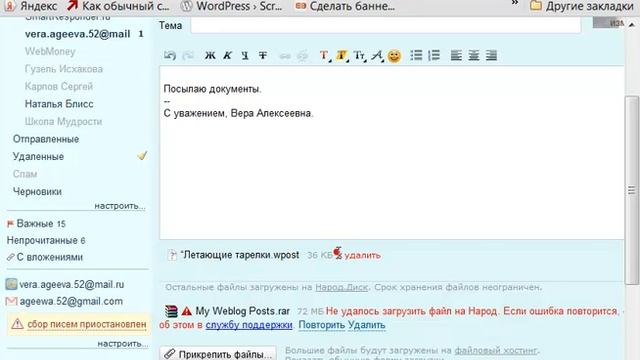This screenshot has height=360, width=640.
Task: Toggle italic (К) formatting
Action: (x=227, y=56)
